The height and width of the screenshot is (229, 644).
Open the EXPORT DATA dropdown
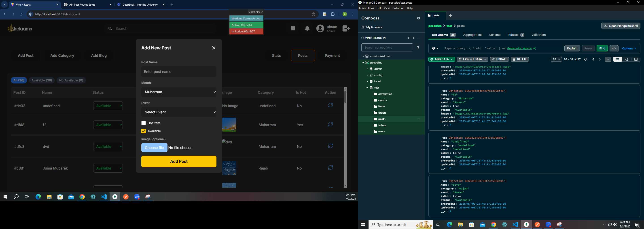(472, 59)
